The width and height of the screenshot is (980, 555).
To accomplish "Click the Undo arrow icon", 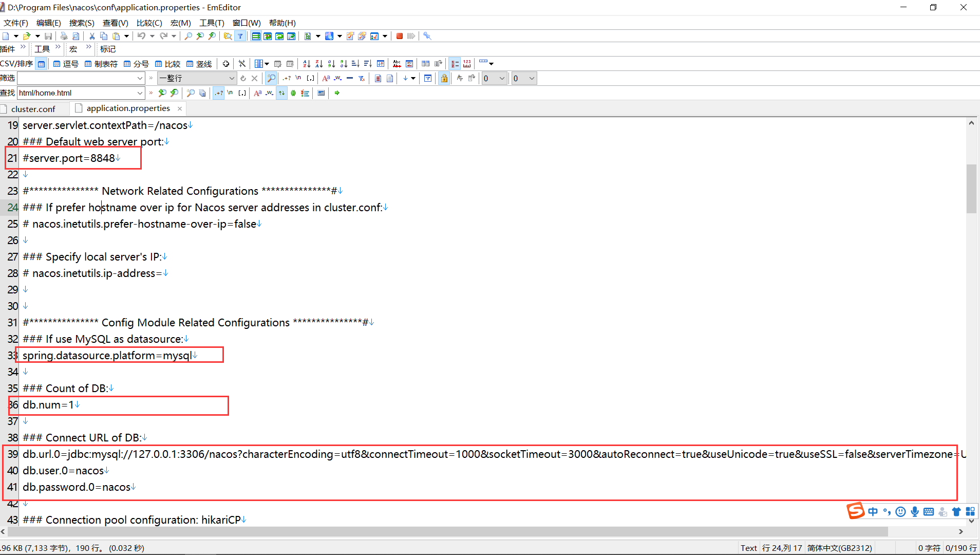I will [x=141, y=36].
